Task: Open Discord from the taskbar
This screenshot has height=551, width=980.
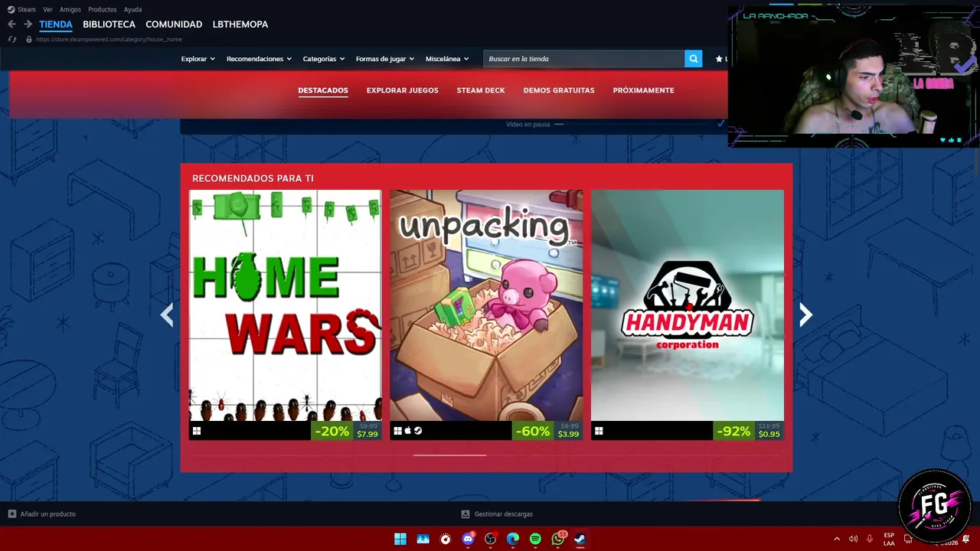Action: [x=468, y=539]
